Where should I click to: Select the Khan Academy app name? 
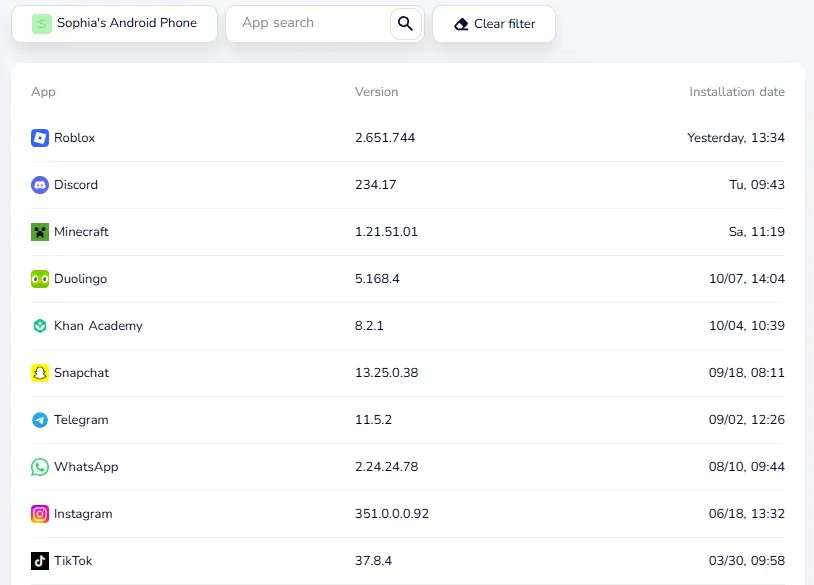click(98, 326)
